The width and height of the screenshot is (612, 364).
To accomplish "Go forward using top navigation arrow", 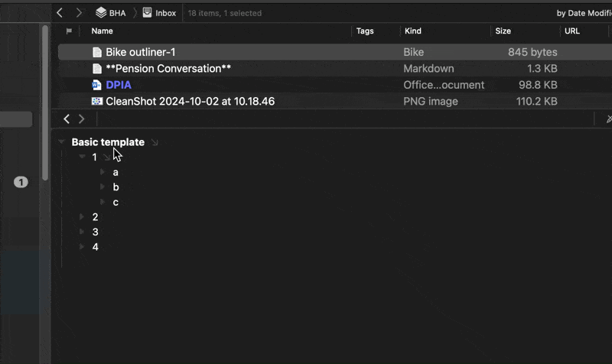I will [x=79, y=13].
